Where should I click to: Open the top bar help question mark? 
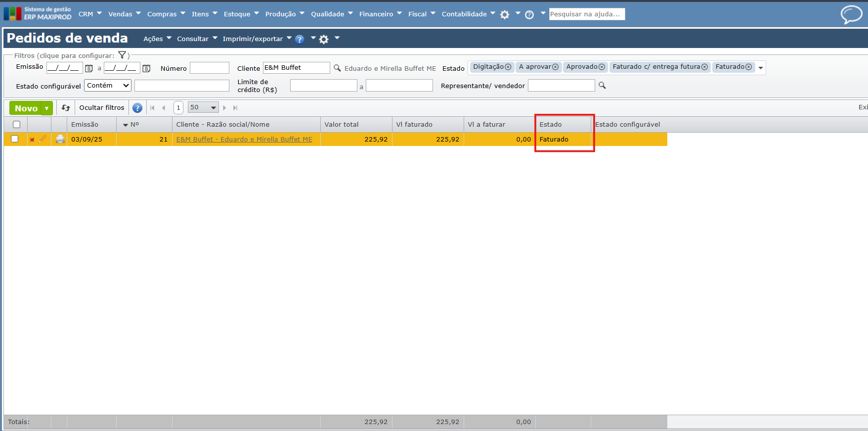529,15
